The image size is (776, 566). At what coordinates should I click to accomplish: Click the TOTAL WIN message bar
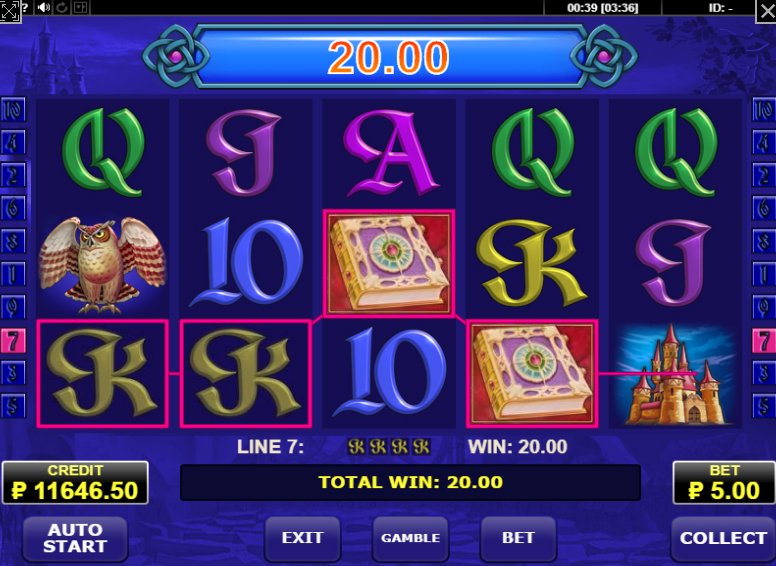pos(410,482)
